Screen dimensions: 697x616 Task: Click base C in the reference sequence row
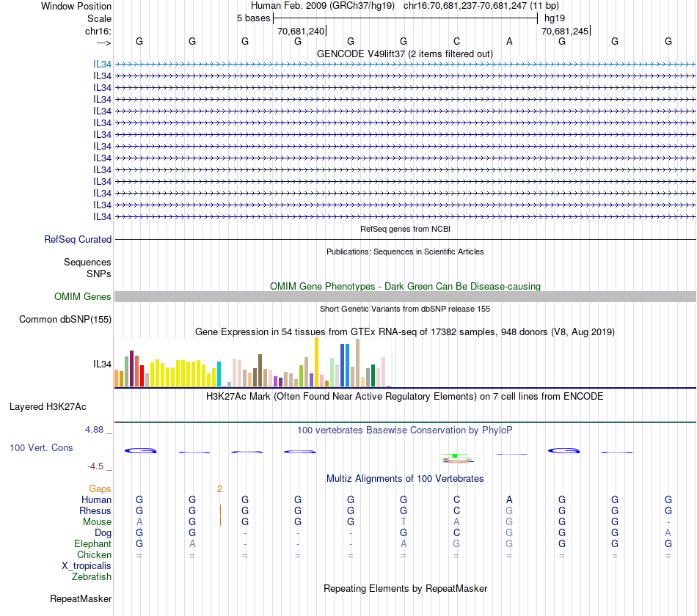coord(456,41)
